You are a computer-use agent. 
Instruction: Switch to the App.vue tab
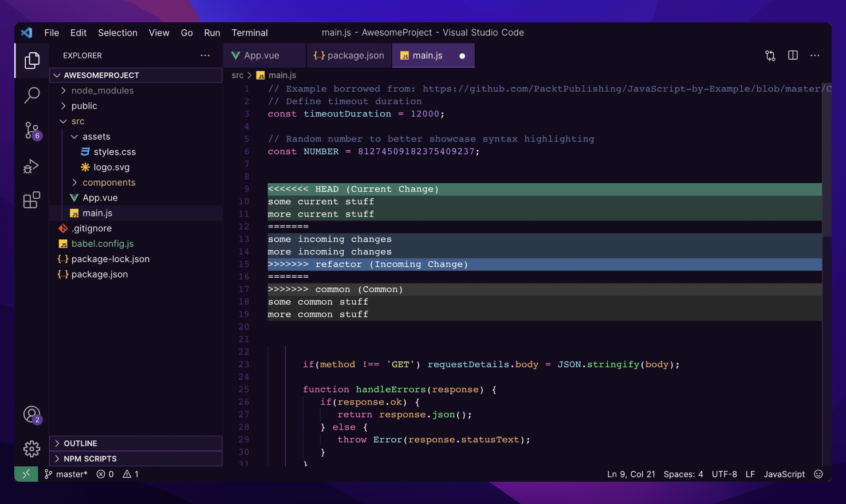point(264,56)
